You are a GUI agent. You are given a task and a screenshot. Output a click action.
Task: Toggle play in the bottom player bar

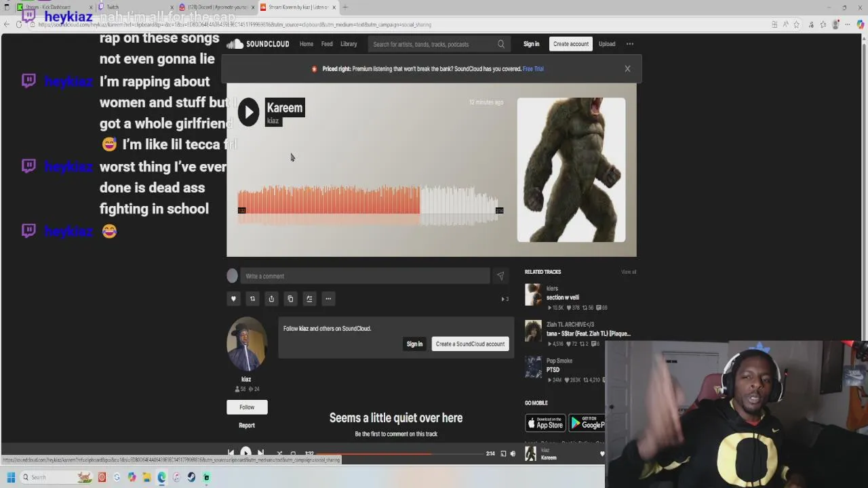[245, 453]
